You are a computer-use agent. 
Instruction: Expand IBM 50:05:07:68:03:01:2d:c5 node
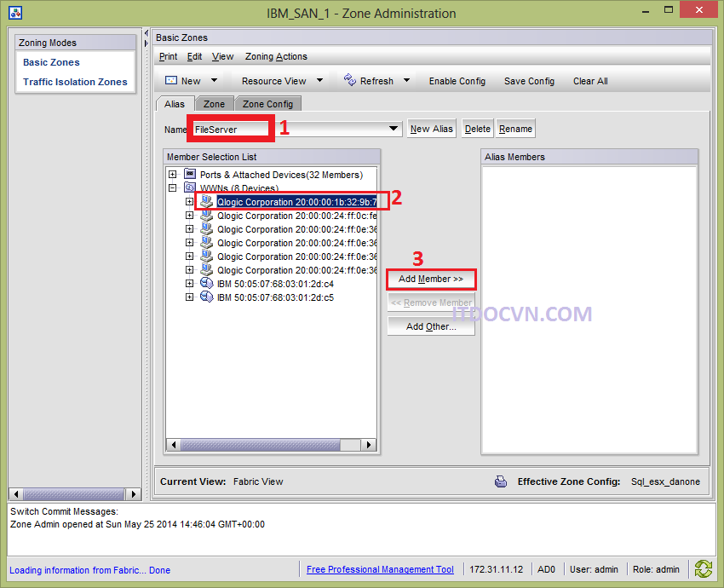(x=189, y=297)
